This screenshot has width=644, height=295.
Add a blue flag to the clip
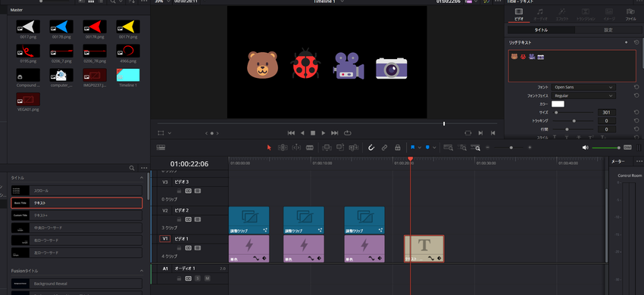coord(413,147)
